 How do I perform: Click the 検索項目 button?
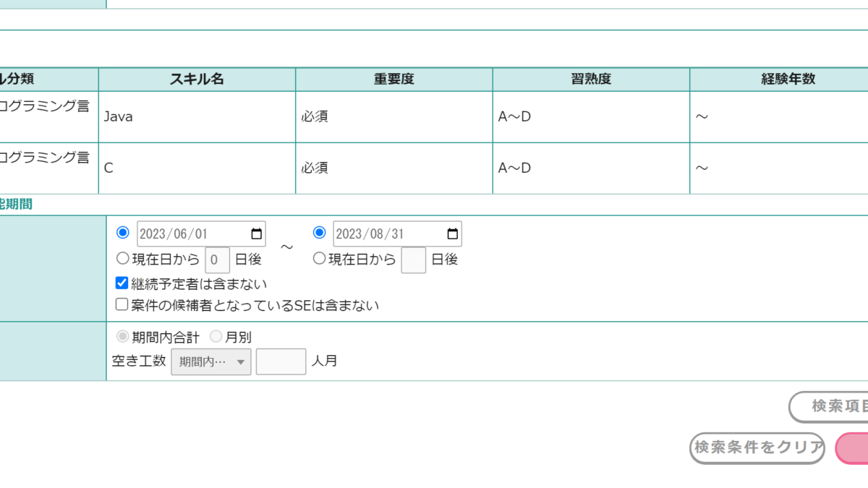pos(832,407)
